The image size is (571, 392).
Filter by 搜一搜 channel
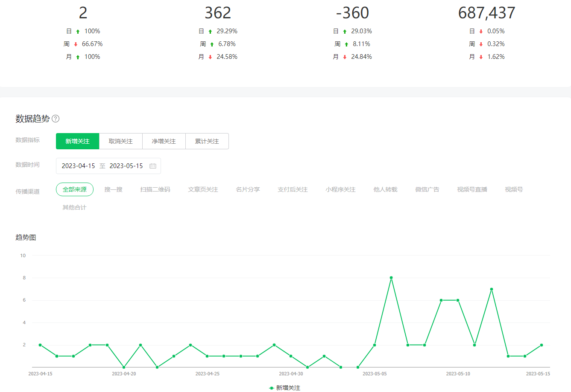(113, 189)
